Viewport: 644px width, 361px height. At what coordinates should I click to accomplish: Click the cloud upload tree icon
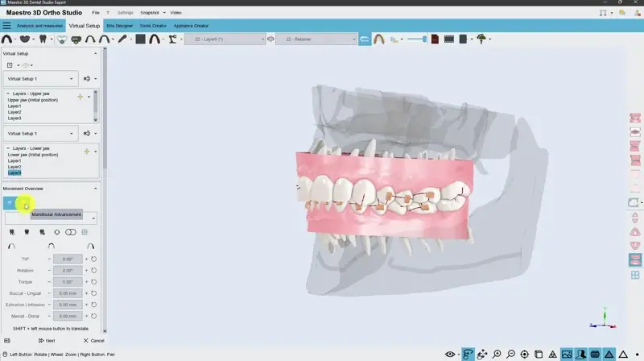pyautogui.click(x=481, y=39)
